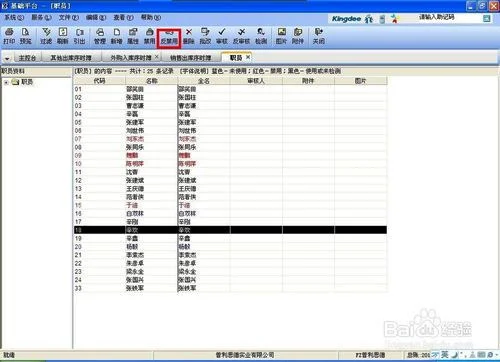500x362 pixels.
Task: Switch to the 主控台 tab
Action: [27, 58]
